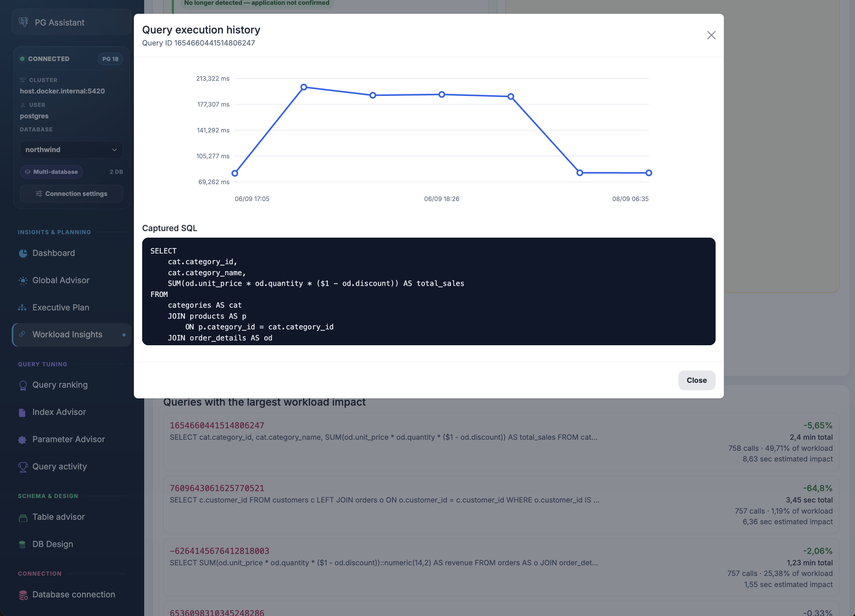Click the Query activity trophy icon

click(23, 467)
